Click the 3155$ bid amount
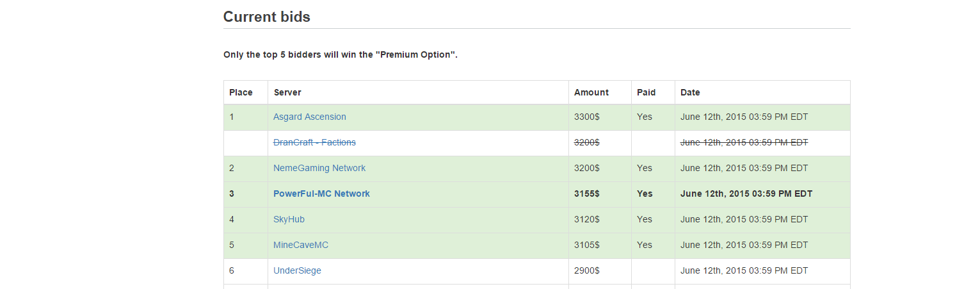This screenshot has width=980, height=289. coord(588,194)
